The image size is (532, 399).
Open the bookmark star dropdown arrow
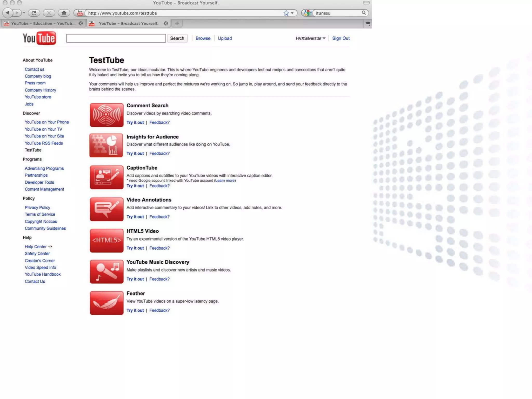click(292, 13)
